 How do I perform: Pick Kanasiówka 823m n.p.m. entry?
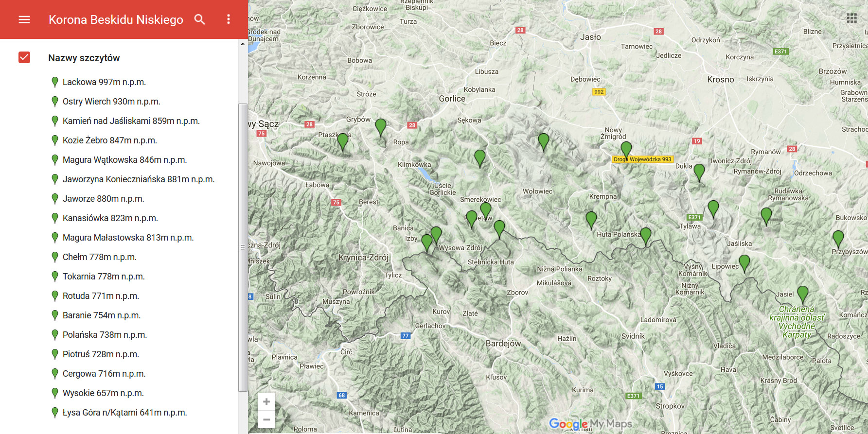[110, 218]
